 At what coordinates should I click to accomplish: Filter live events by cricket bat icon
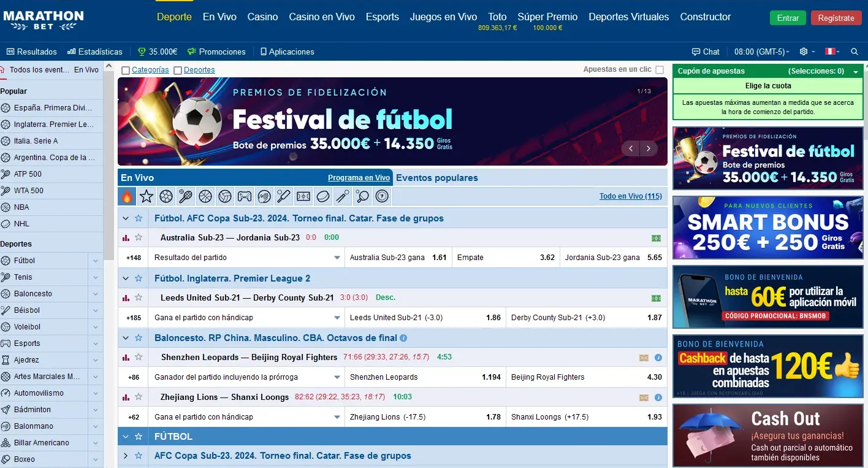(284, 196)
